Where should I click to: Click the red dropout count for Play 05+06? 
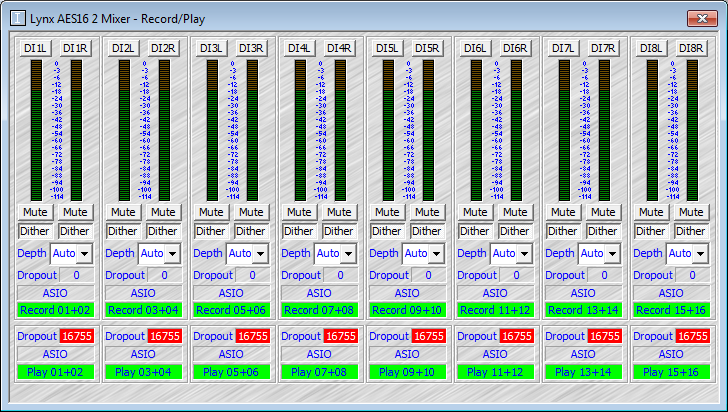point(253,336)
